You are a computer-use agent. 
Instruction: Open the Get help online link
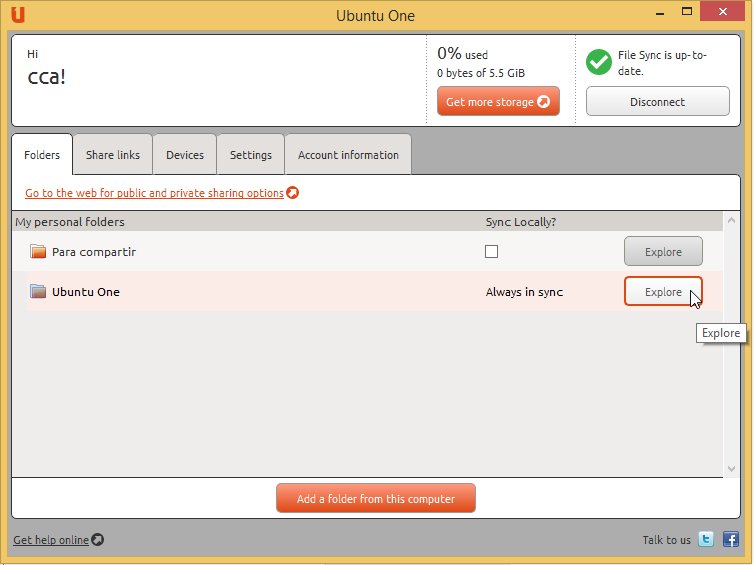(51, 540)
